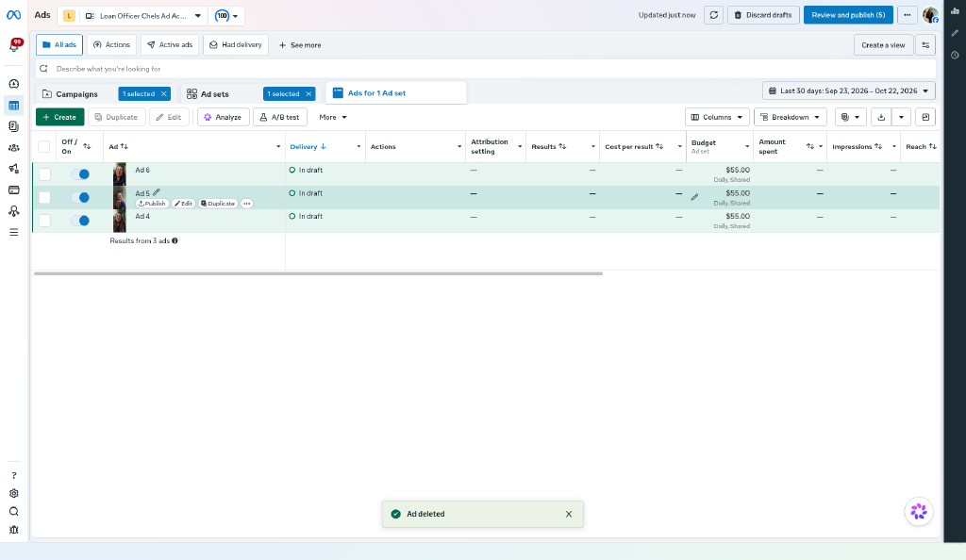Dismiss the Ad deleted notification
The width and height of the screenshot is (966, 560).
569,514
